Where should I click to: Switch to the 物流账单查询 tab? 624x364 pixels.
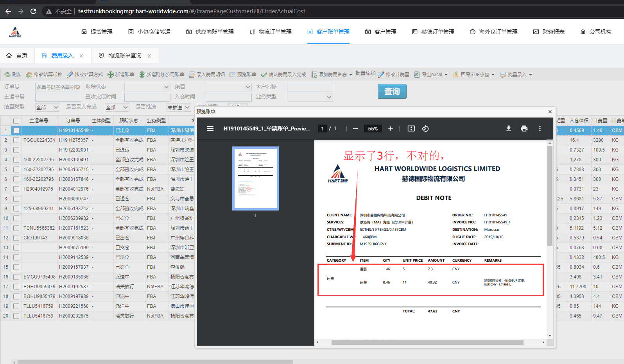(x=125, y=55)
